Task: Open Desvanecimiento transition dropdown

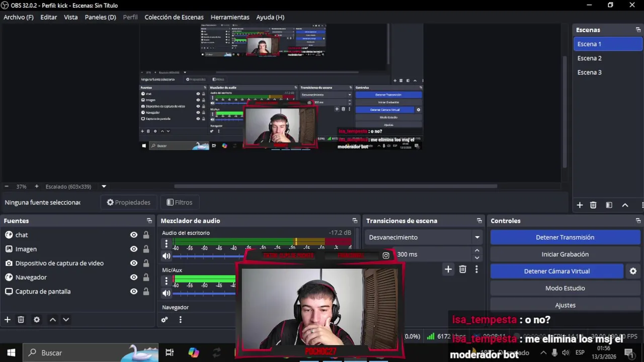Action: coord(424,237)
